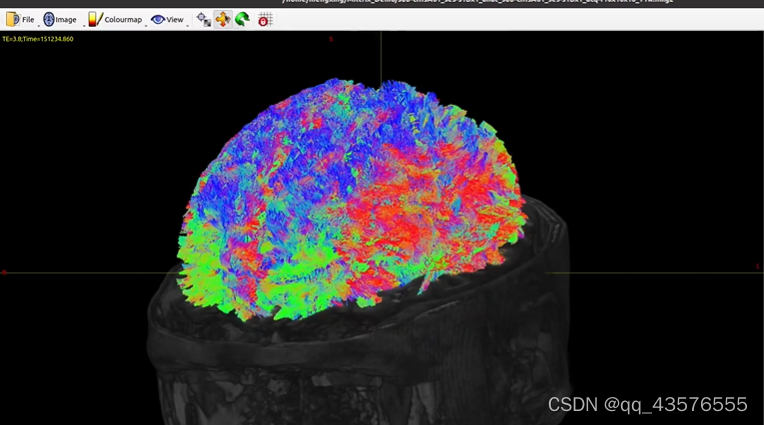The image size is (764, 425).
Task: Open the File menu
Action: (x=20, y=19)
